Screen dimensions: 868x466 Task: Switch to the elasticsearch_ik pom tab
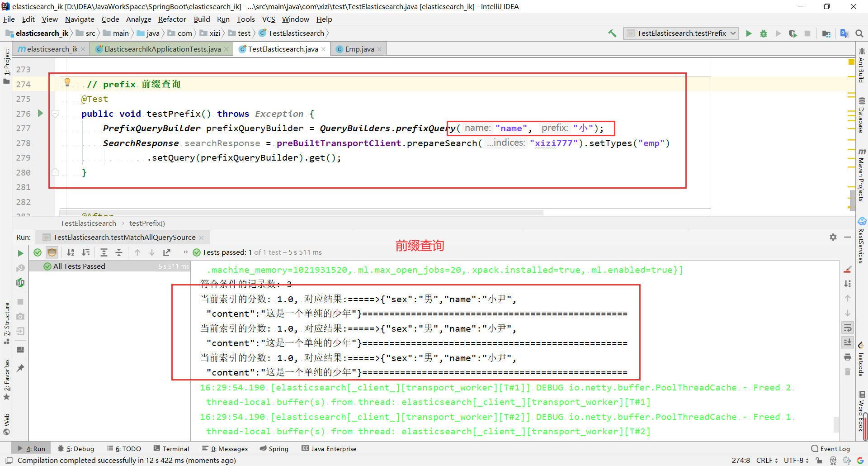52,49
